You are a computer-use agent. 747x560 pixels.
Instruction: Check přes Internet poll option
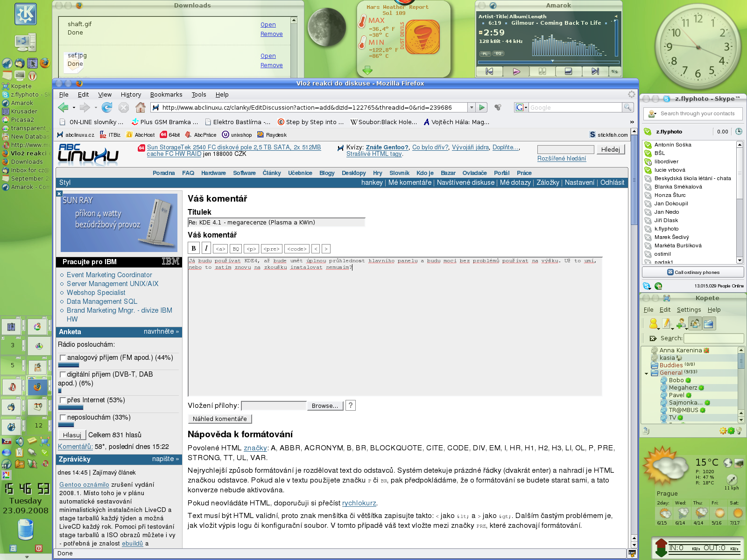(62, 400)
